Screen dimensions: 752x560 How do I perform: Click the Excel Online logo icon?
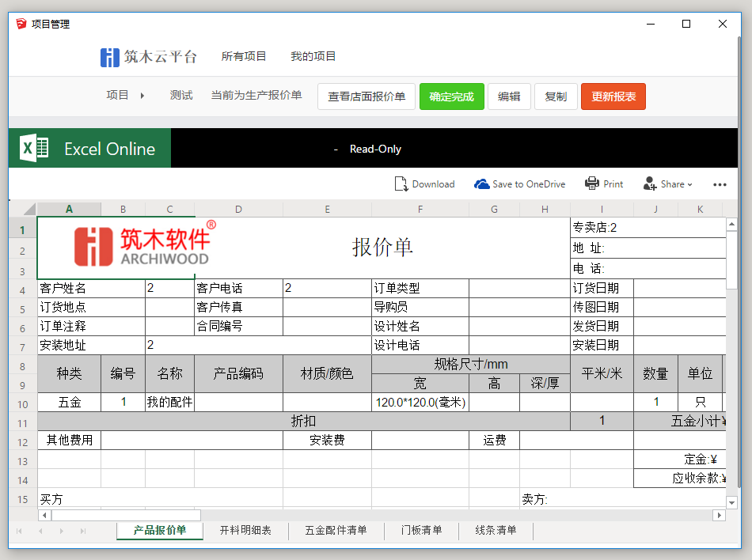[34, 149]
